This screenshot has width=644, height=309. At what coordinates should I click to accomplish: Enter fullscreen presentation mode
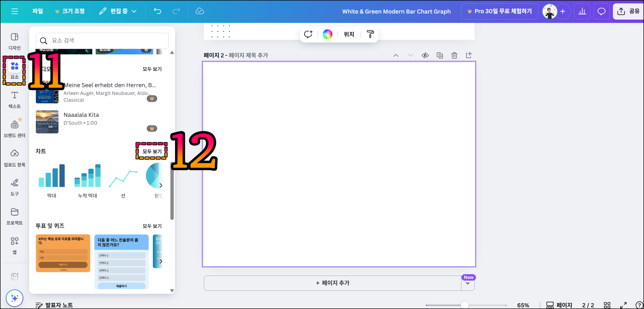pyautogui.click(x=623, y=305)
